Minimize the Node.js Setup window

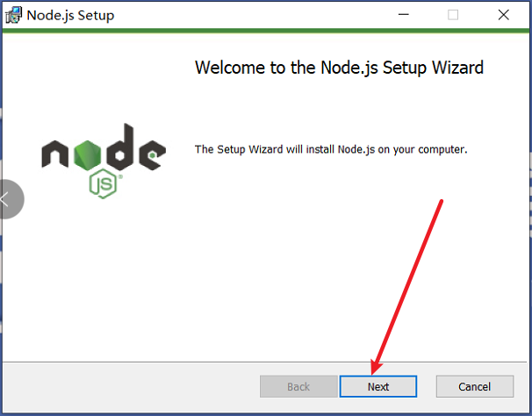[404, 15]
